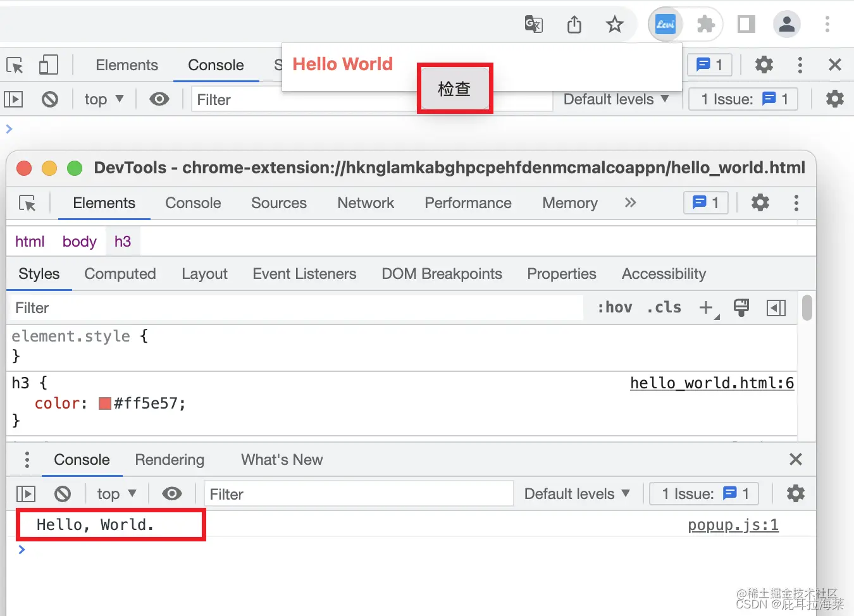Click the Google Translate icon in browser toolbar
The image size is (854, 616).
(533, 25)
